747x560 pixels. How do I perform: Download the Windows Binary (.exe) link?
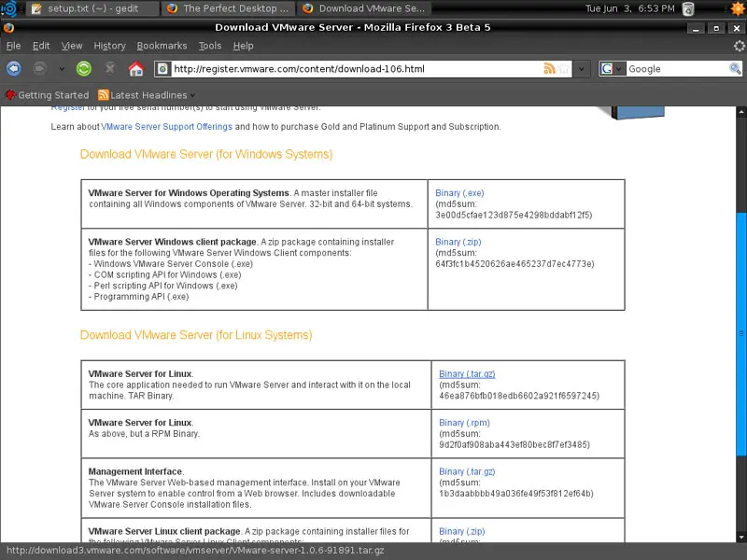click(x=459, y=193)
